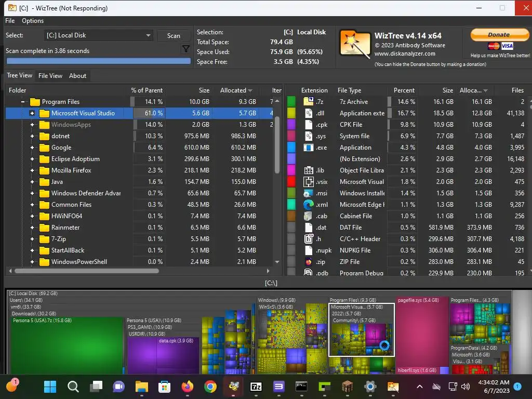Viewport: 532px width, 399px height.
Task: Click the .exe application icon
Action: (309, 148)
